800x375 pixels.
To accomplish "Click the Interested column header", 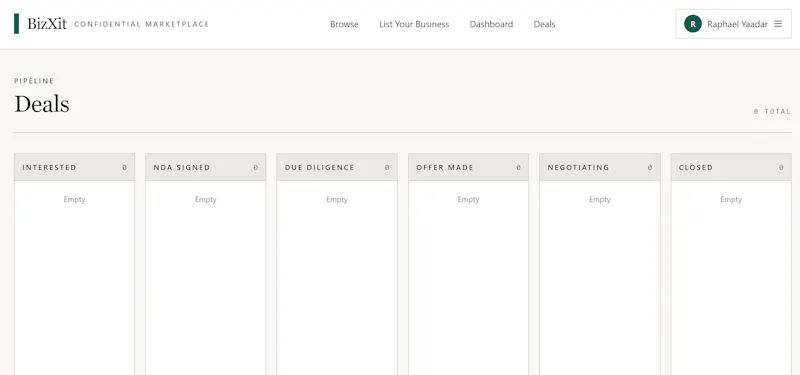I will point(74,167).
